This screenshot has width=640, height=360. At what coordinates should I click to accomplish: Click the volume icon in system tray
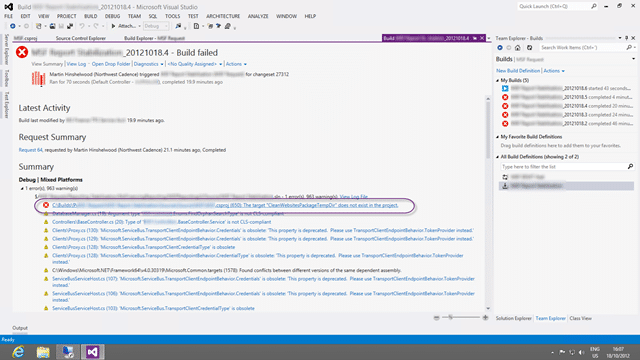click(582, 352)
